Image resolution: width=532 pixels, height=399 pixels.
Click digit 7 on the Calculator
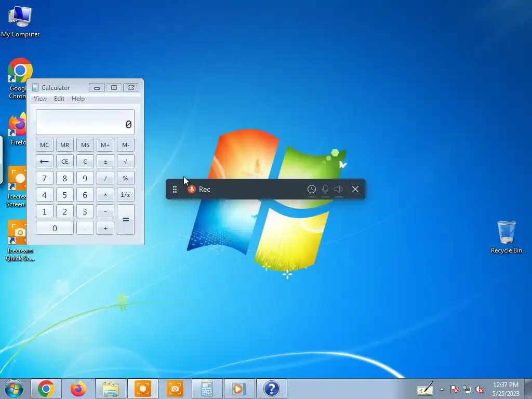pos(45,178)
